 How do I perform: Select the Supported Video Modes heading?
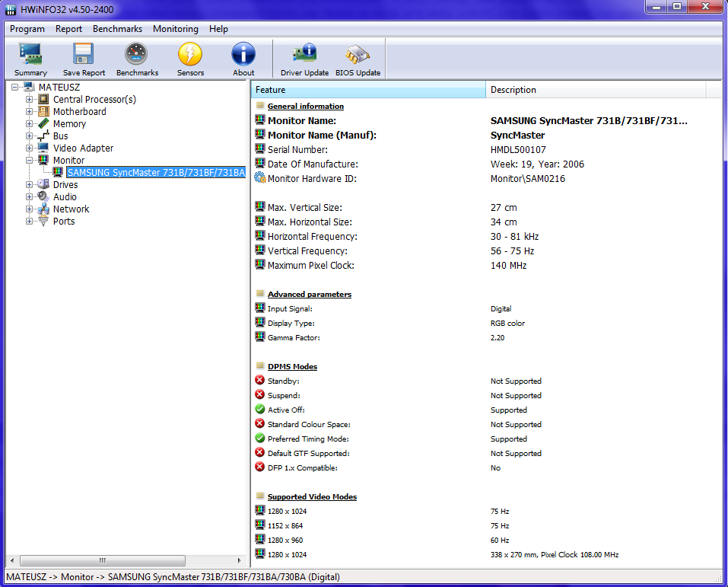pyautogui.click(x=312, y=496)
